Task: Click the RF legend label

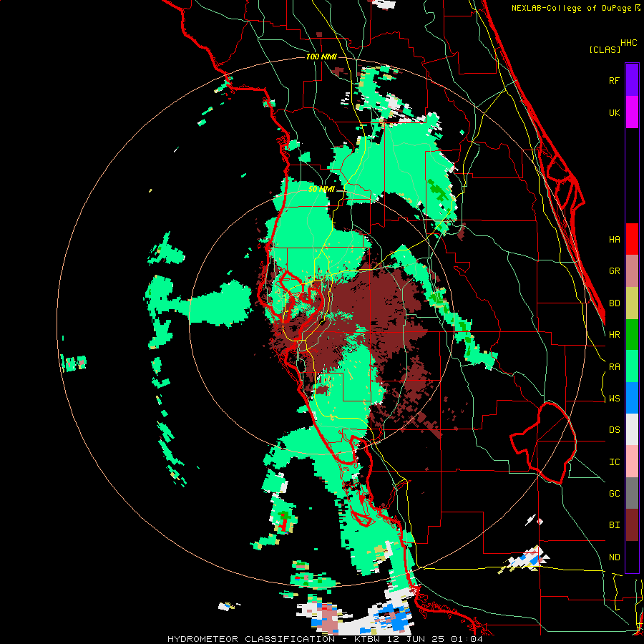Action: (614, 80)
